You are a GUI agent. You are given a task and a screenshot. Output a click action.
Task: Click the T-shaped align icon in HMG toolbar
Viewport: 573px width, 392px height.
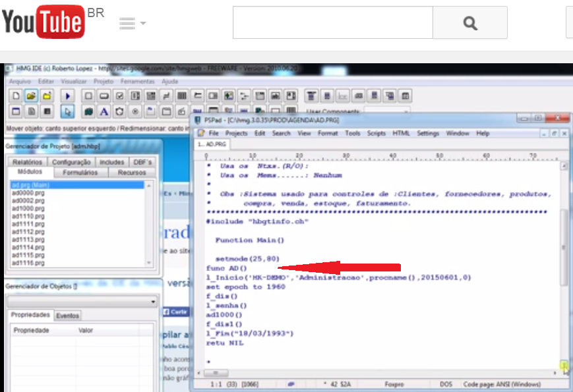coord(311,96)
